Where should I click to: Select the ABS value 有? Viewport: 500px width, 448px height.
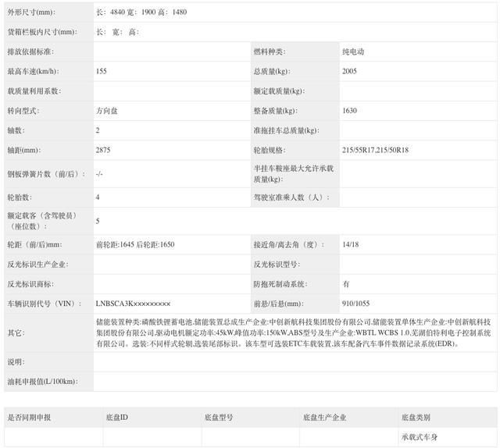click(346, 284)
